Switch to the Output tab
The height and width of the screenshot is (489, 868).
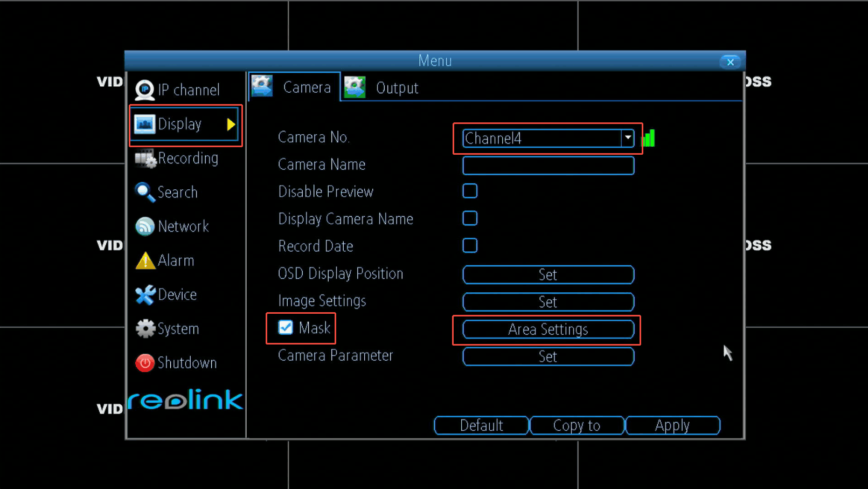click(x=381, y=87)
